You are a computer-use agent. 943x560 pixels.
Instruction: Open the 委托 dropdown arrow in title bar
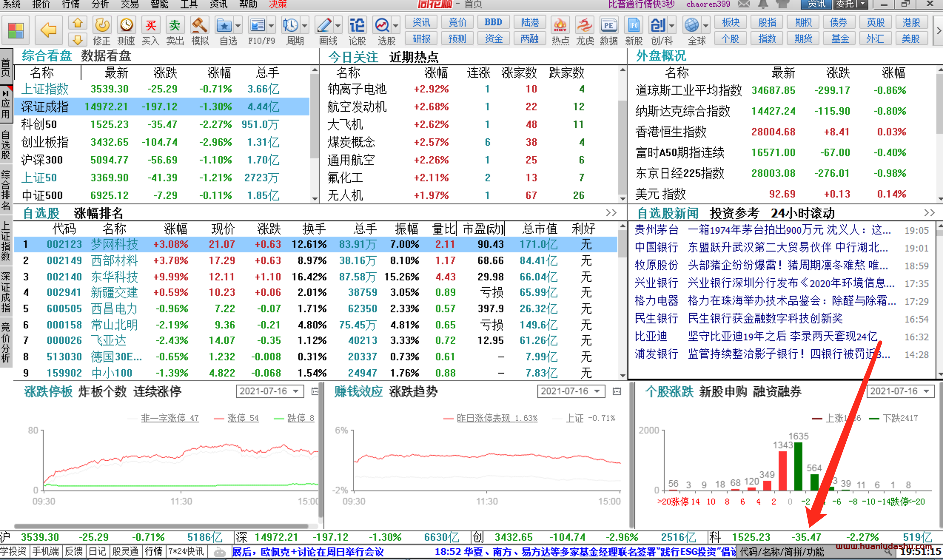862,4
